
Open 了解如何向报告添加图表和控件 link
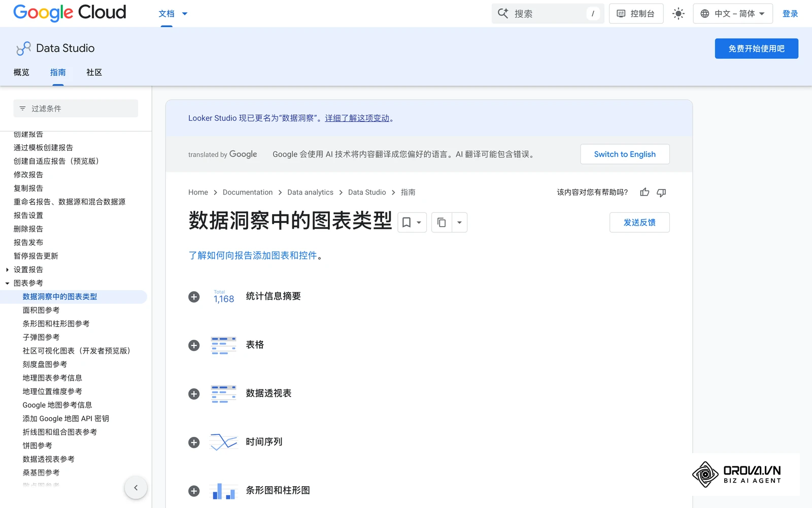click(x=253, y=256)
